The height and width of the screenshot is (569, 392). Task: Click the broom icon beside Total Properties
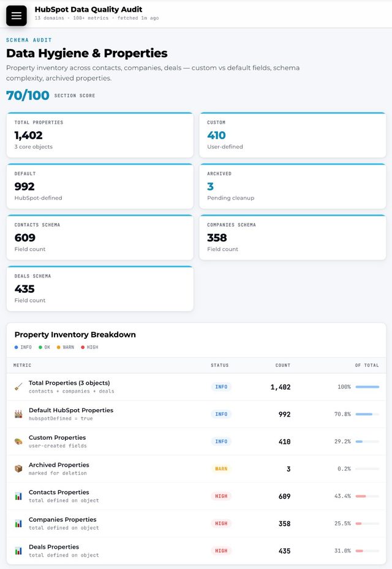[18, 387]
